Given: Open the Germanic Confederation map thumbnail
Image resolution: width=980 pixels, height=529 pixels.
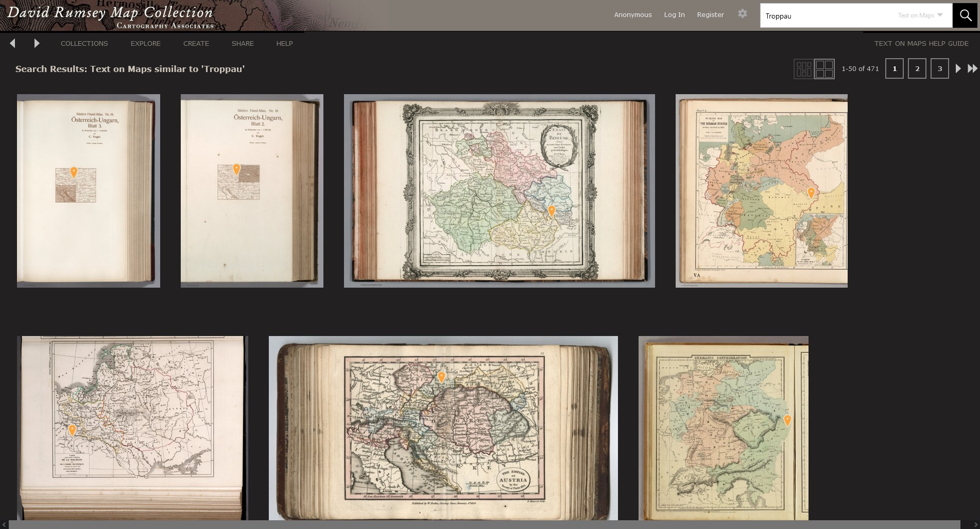Looking at the screenshot, I should [724, 428].
